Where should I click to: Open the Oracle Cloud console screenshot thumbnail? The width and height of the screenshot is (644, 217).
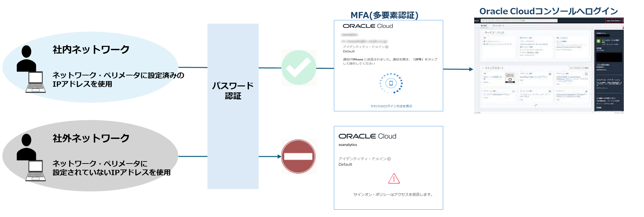[x=549, y=65]
